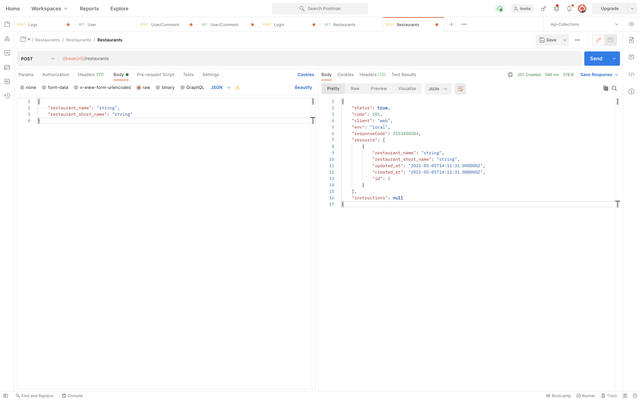This screenshot has height=400, width=640.
Task: Open the Test Results response tab
Action: 404,75
